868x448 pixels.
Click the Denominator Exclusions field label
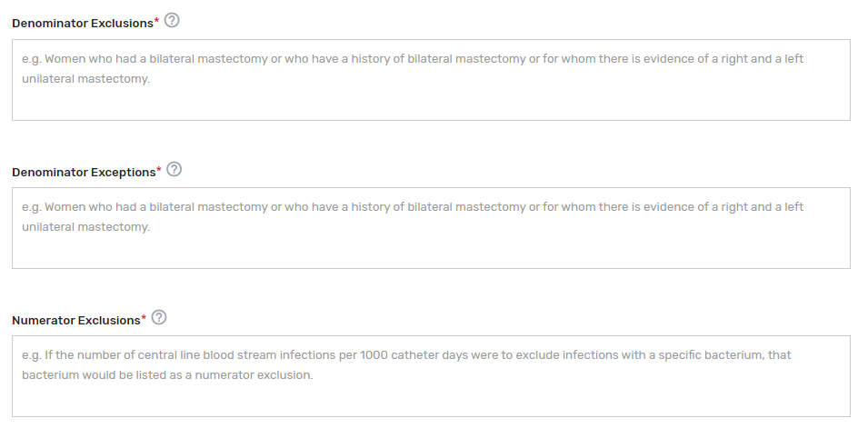(x=82, y=23)
